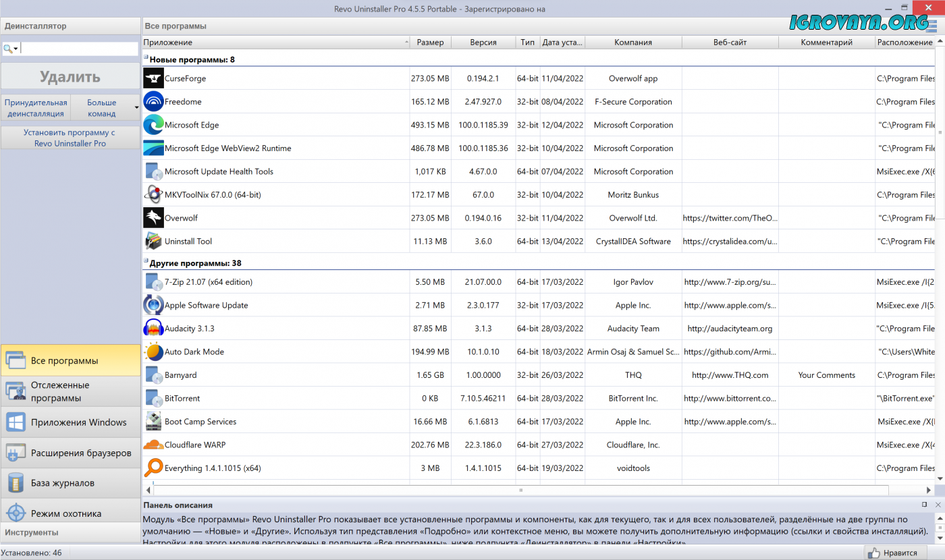Screen dimensions: 945x560
Task: Click the Everything magnifier icon
Action: click(x=153, y=468)
